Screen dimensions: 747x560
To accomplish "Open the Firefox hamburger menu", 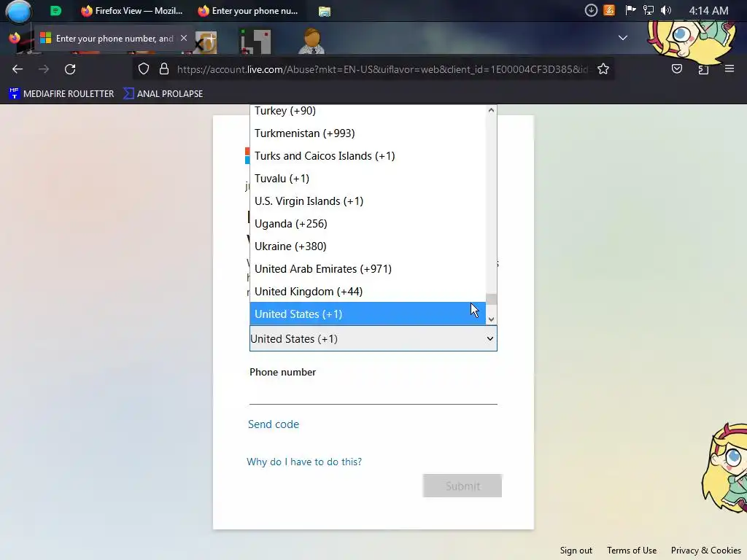I will click(x=729, y=69).
